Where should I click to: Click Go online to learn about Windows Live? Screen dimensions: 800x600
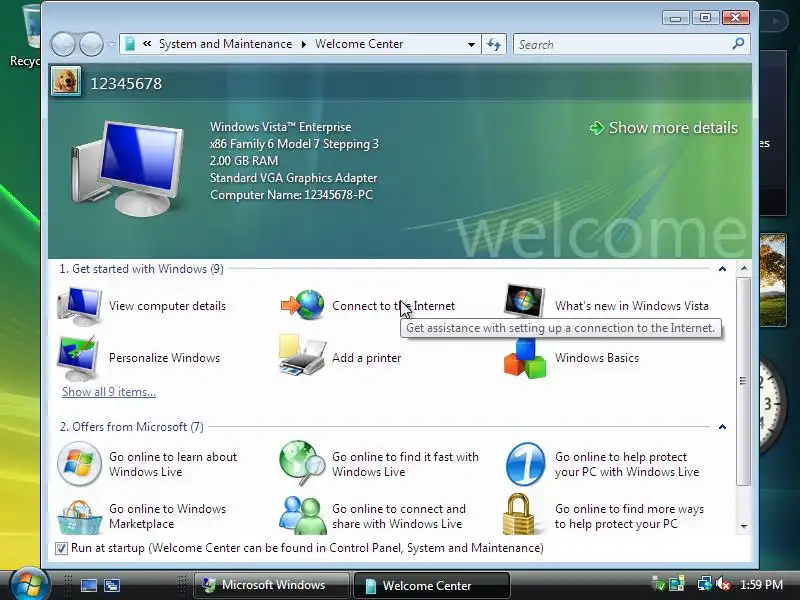click(x=173, y=464)
